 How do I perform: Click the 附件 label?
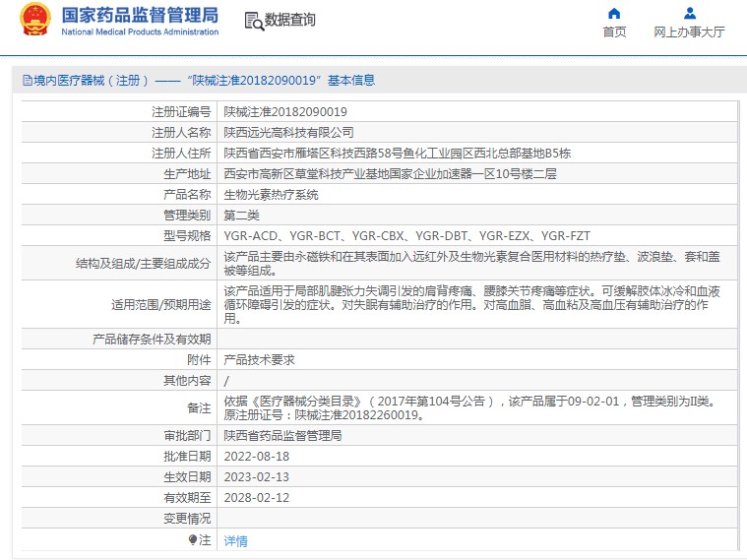(x=199, y=360)
